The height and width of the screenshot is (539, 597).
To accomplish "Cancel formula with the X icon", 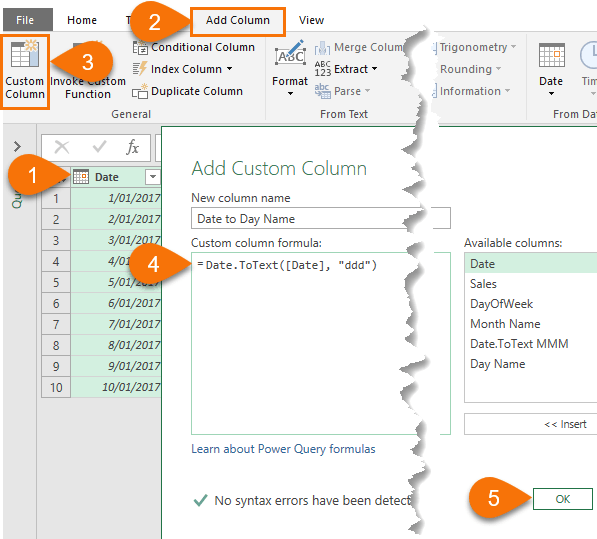I will (62, 147).
